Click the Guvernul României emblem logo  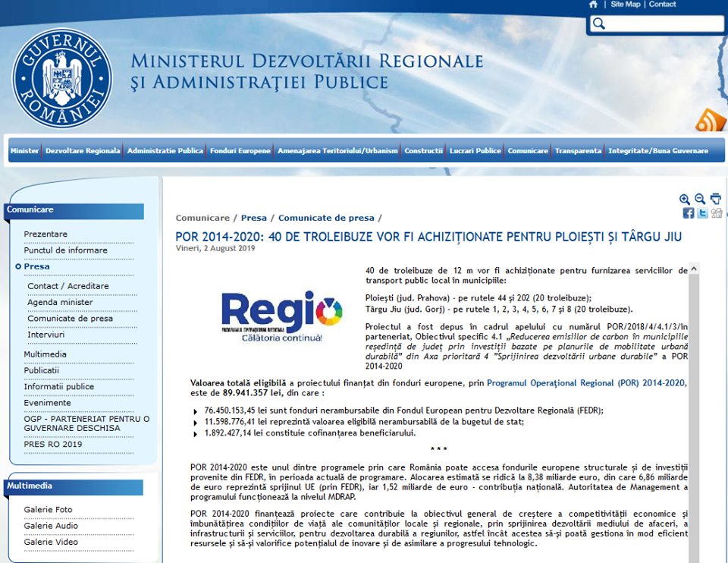(62, 78)
